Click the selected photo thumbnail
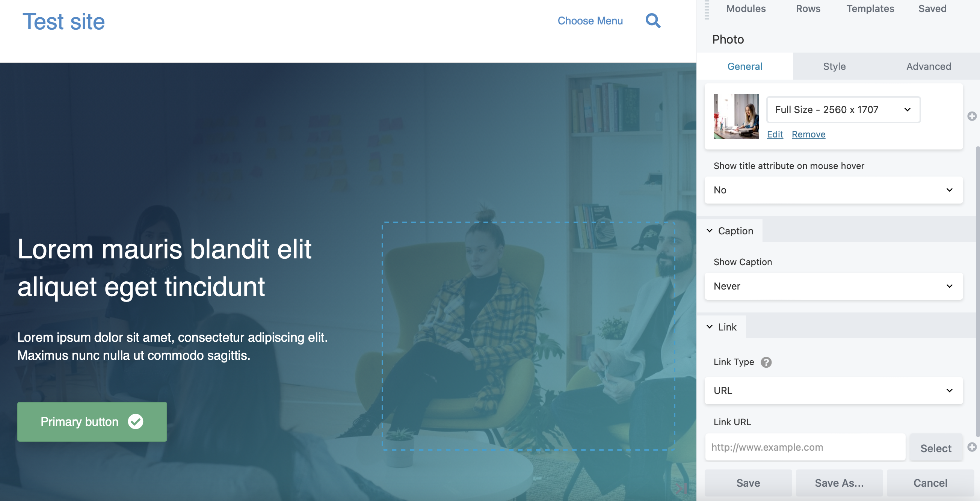 tap(735, 116)
